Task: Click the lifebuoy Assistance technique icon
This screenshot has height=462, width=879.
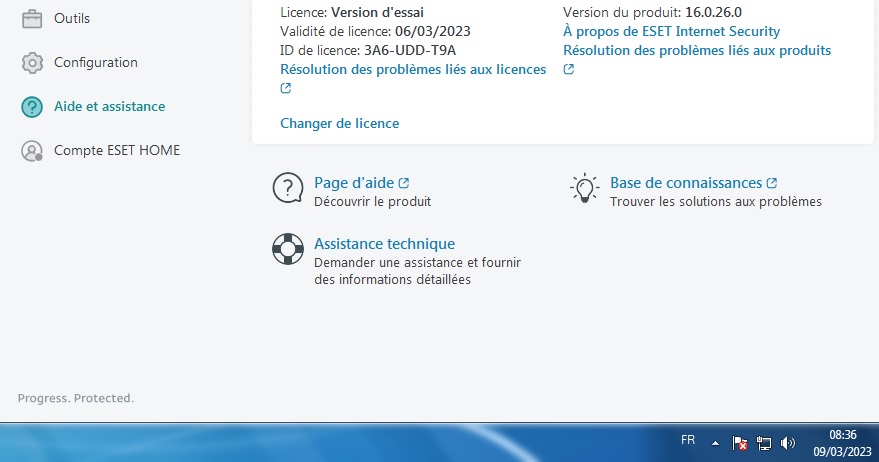Action: (x=288, y=249)
